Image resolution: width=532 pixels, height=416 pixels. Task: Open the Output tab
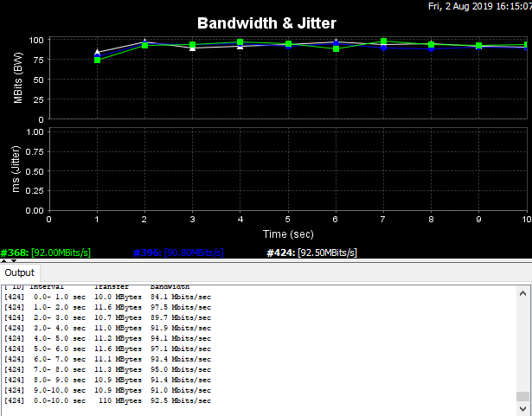[19, 272]
